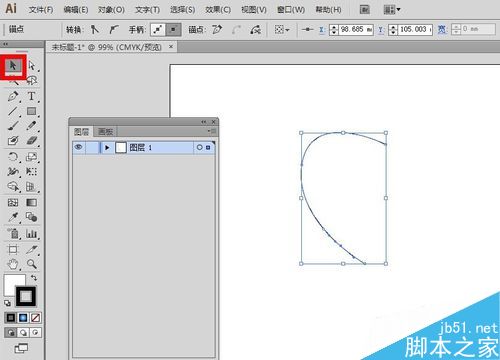
Task: Open the 效果(C) menu
Action: tap(218, 10)
